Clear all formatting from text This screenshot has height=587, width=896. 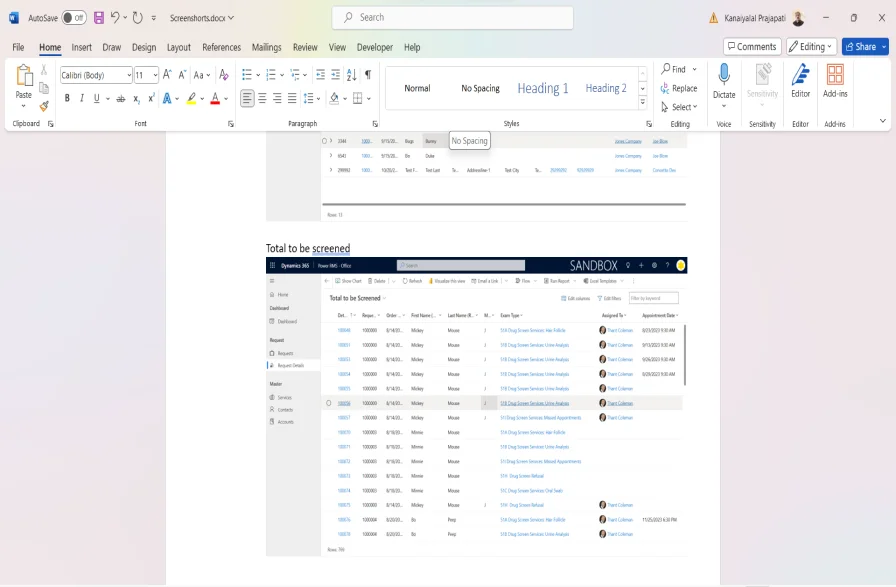point(225,74)
